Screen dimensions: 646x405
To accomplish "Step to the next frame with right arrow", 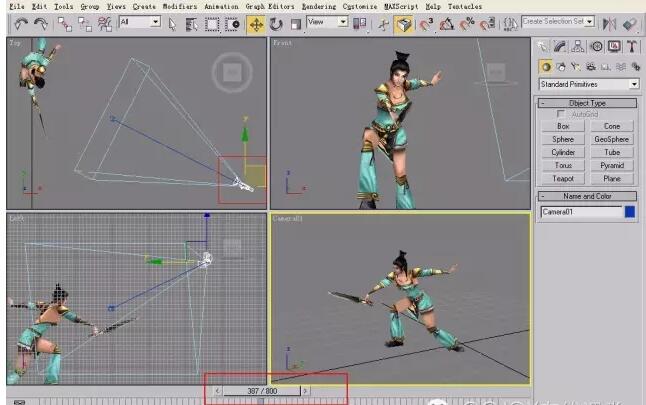I will pyautogui.click(x=305, y=391).
